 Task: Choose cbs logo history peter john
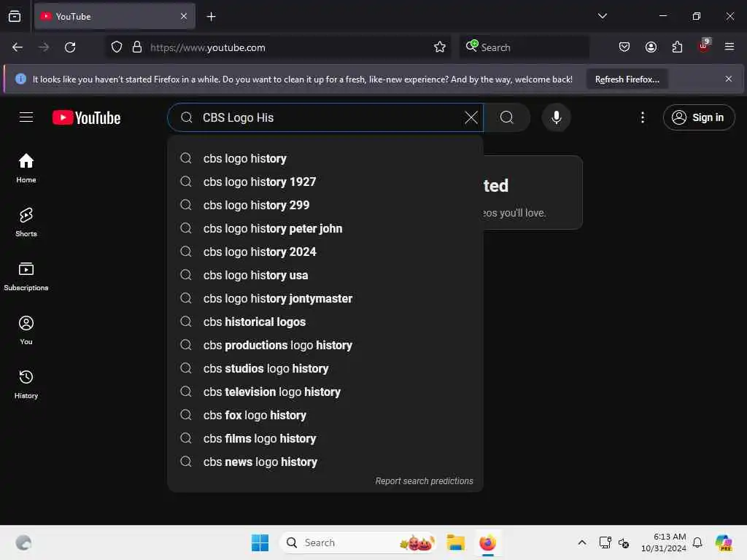(x=325, y=228)
